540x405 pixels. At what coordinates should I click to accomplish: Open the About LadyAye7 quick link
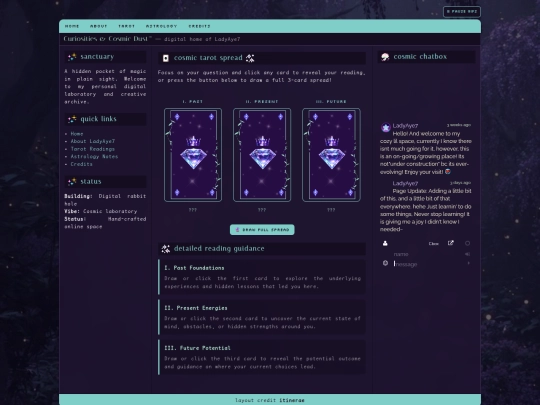point(93,141)
